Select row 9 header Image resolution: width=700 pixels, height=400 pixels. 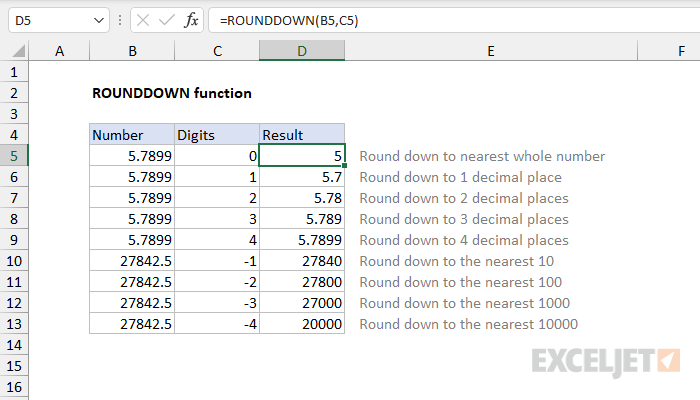[x=14, y=240]
